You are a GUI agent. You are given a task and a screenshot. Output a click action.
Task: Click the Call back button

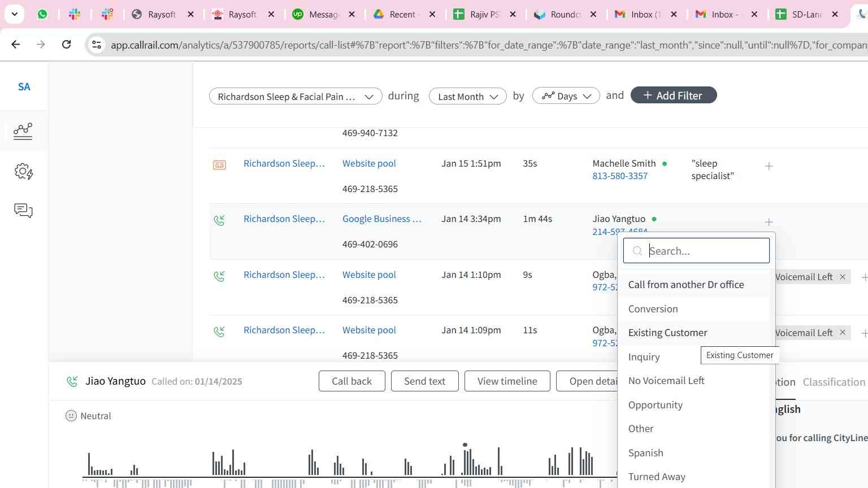click(x=352, y=381)
